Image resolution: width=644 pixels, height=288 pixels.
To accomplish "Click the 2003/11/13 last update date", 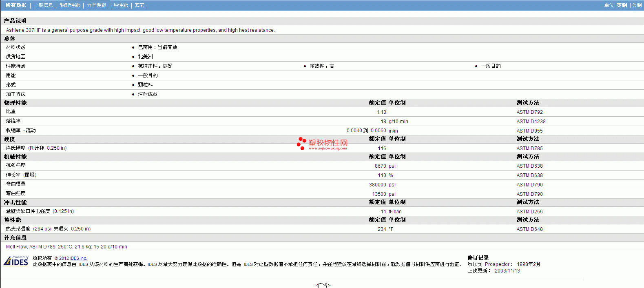I will point(507,271).
